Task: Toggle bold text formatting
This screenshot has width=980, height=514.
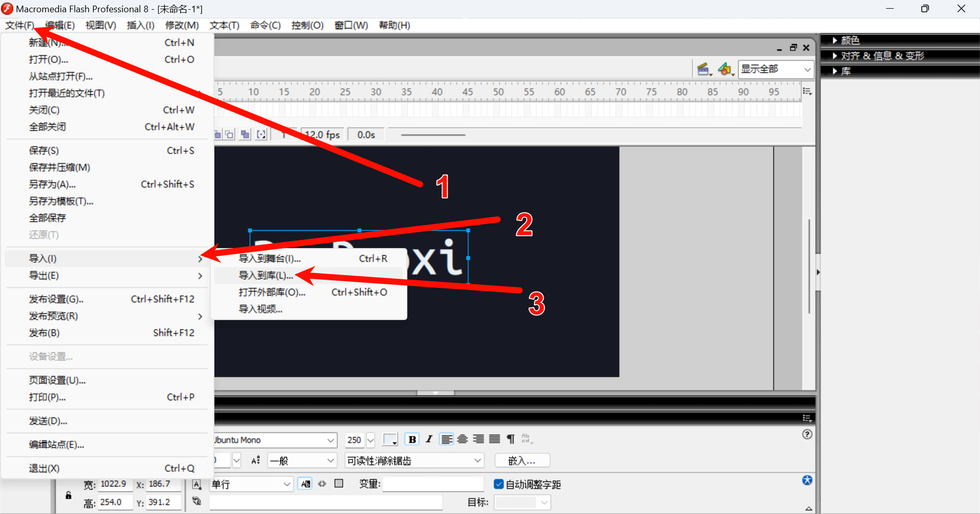Action: [x=412, y=439]
